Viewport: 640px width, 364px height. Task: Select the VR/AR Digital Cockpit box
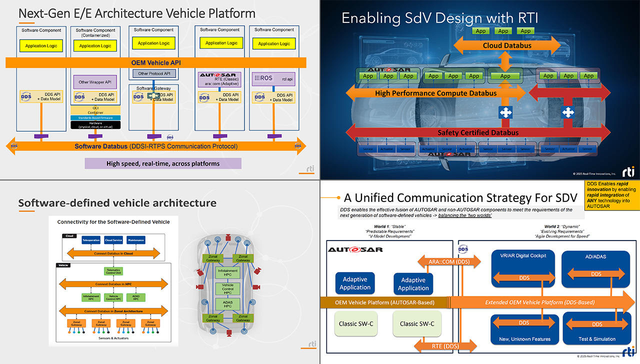tap(523, 269)
